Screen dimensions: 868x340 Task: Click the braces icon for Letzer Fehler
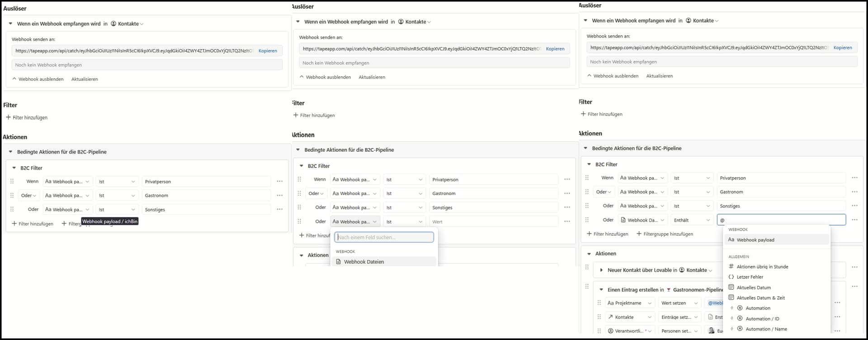pyautogui.click(x=731, y=277)
